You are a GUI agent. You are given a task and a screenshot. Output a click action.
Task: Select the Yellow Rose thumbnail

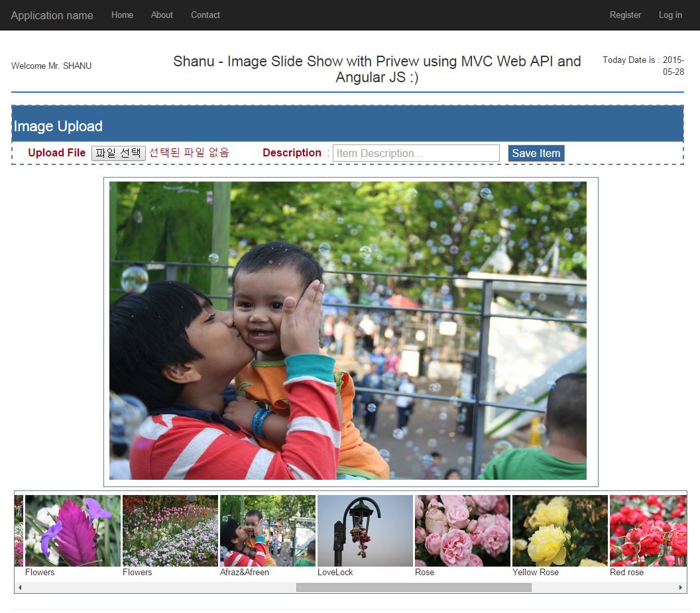coord(560,530)
